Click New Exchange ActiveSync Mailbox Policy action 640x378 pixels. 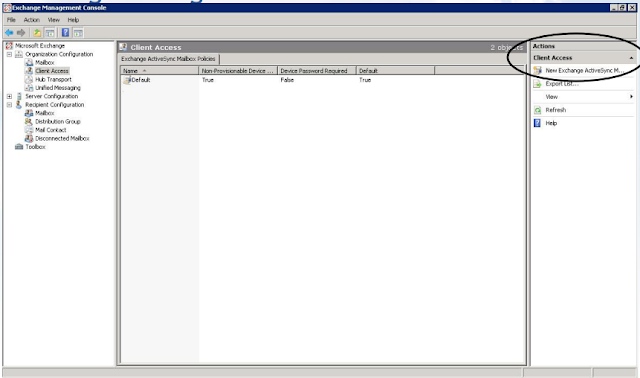point(584,71)
